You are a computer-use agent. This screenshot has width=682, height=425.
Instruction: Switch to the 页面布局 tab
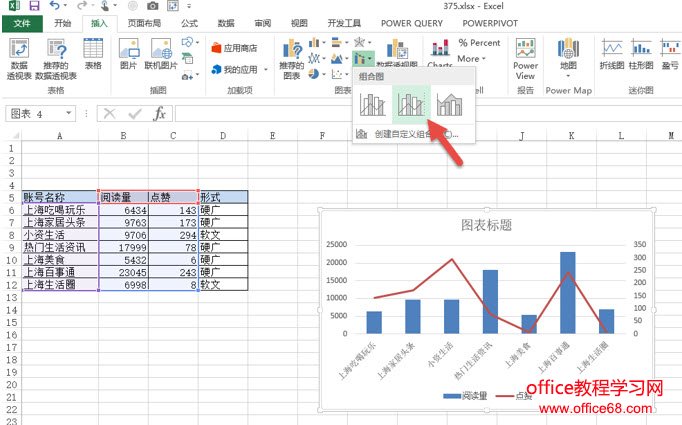click(143, 22)
